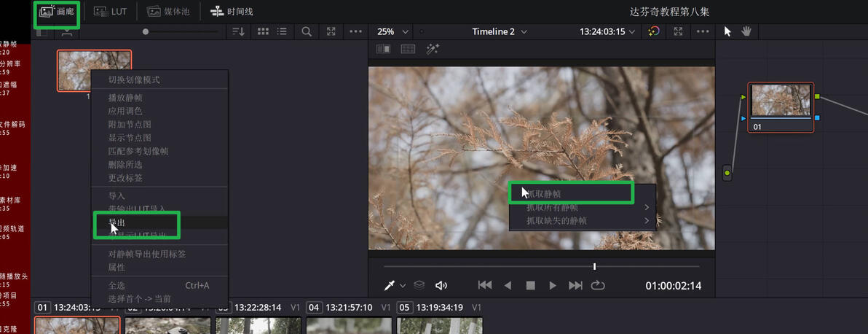Choose 删除所选 in the context menu
Viewport: 868px width, 334px height.
(125, 164)
